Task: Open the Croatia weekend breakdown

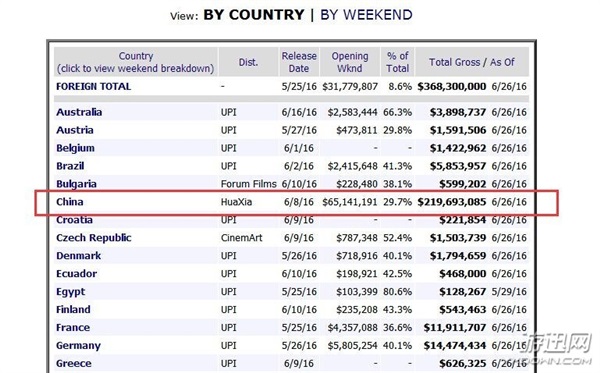Action: (74, 220)
